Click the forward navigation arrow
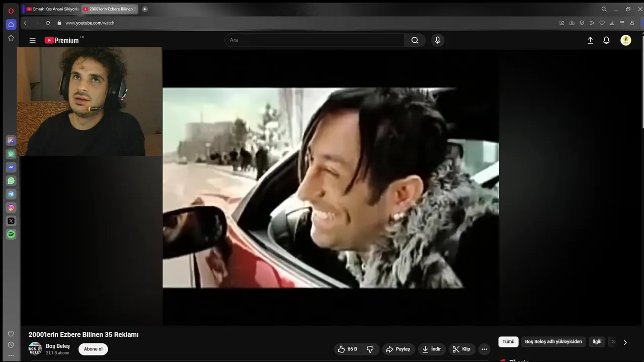This screenshot has width=644, height=362. point(37,23)
